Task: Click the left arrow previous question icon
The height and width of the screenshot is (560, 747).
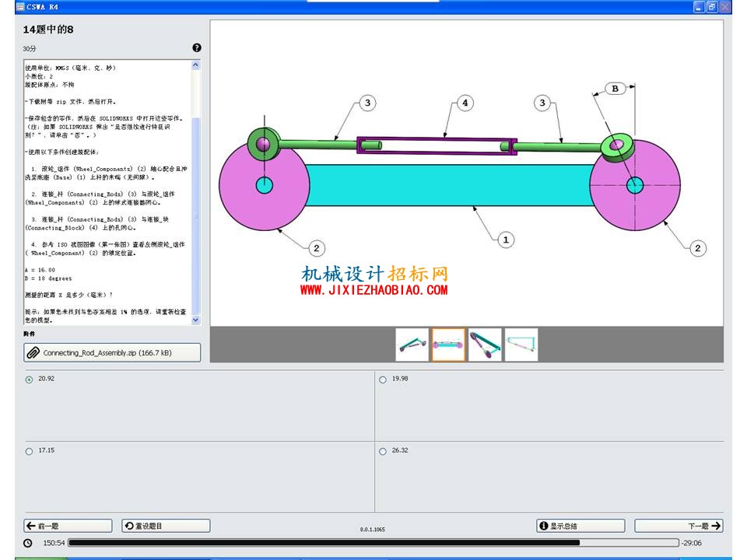Action: [x=31, y=526]
